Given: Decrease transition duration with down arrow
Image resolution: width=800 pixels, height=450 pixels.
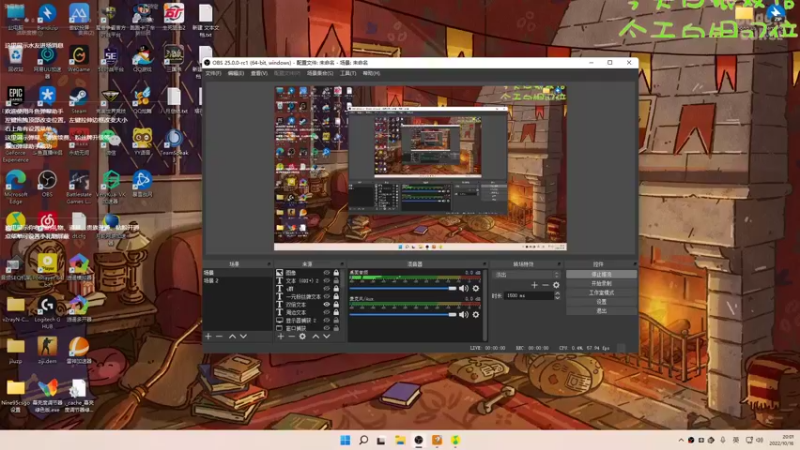Looking at the screenshot, I should point(557,297).
